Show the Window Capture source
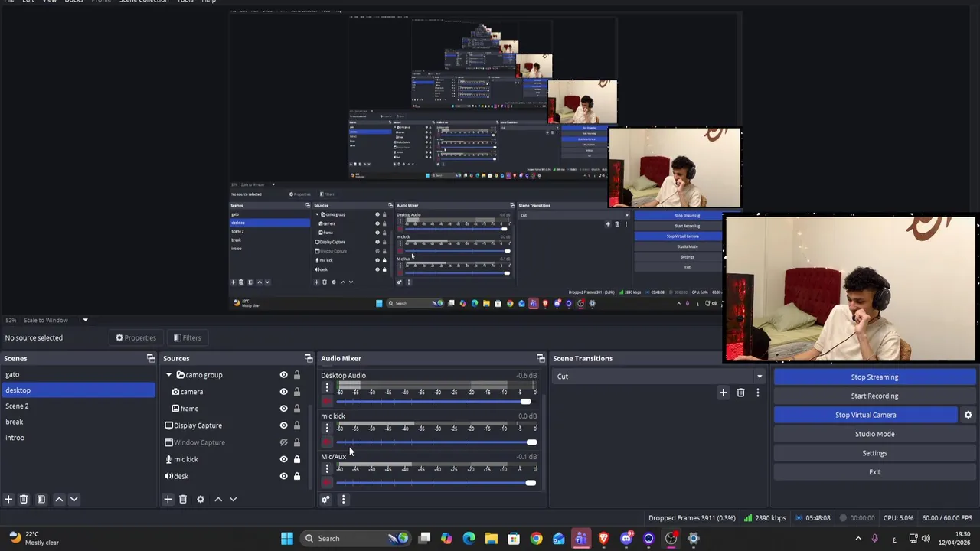980x551 pixels. 283,442
